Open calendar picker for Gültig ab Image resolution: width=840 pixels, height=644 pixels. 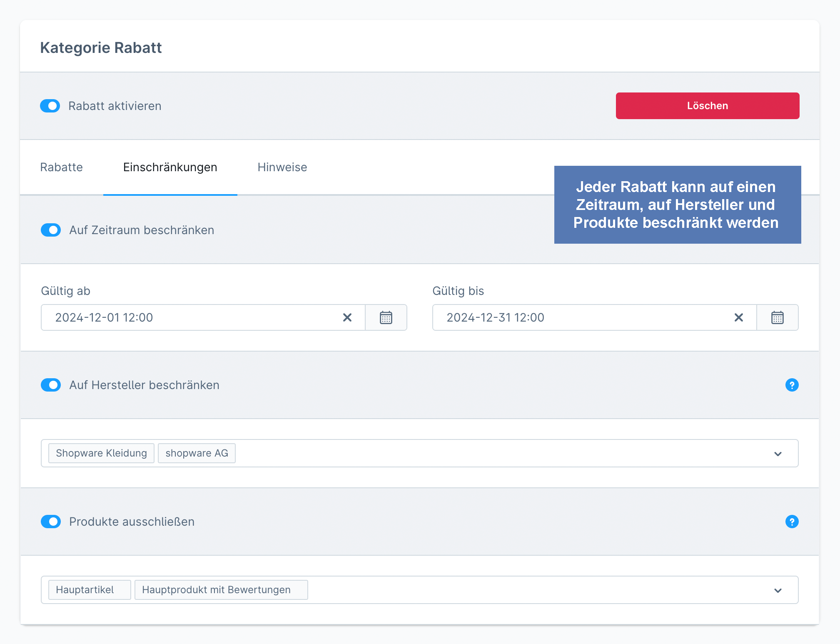(x=386, y=317)
